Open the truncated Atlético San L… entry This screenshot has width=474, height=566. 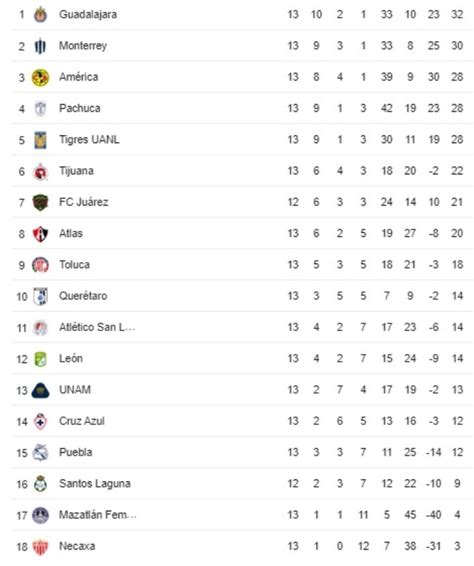click(x=97, y=327)
